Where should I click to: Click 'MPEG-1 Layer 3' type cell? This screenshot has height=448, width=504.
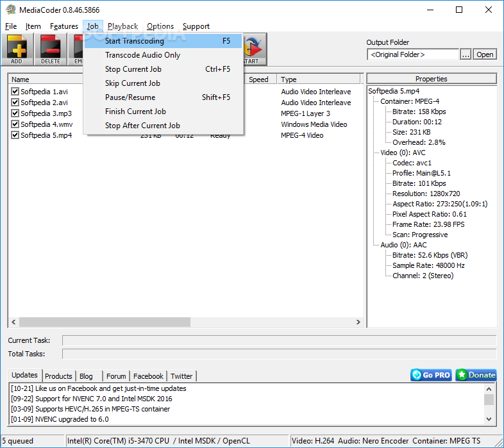(305, 113)
